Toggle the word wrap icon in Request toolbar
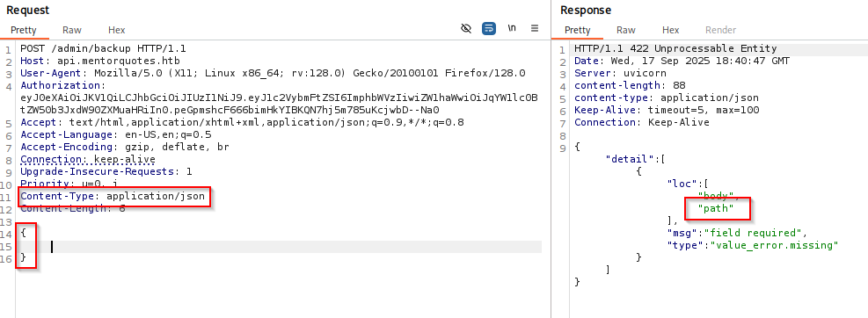Image resolution: width=868 pixels, height=318 pixels. click(489, 29)
